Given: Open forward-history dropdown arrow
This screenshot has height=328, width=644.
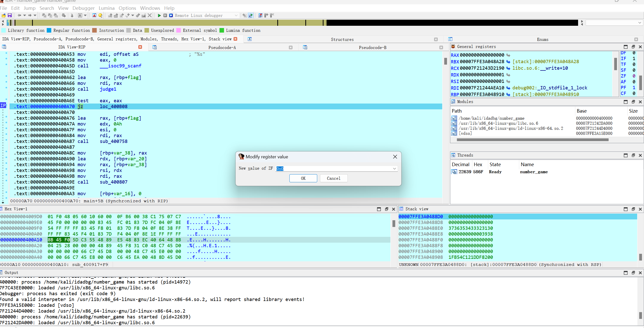Looking at the screenshot, I should point(35,15).
